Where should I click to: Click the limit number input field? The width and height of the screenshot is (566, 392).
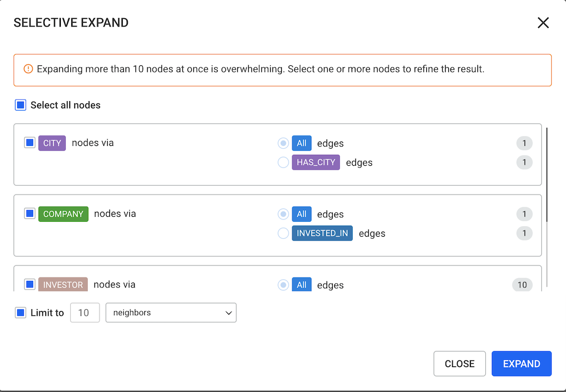(85, 312)
